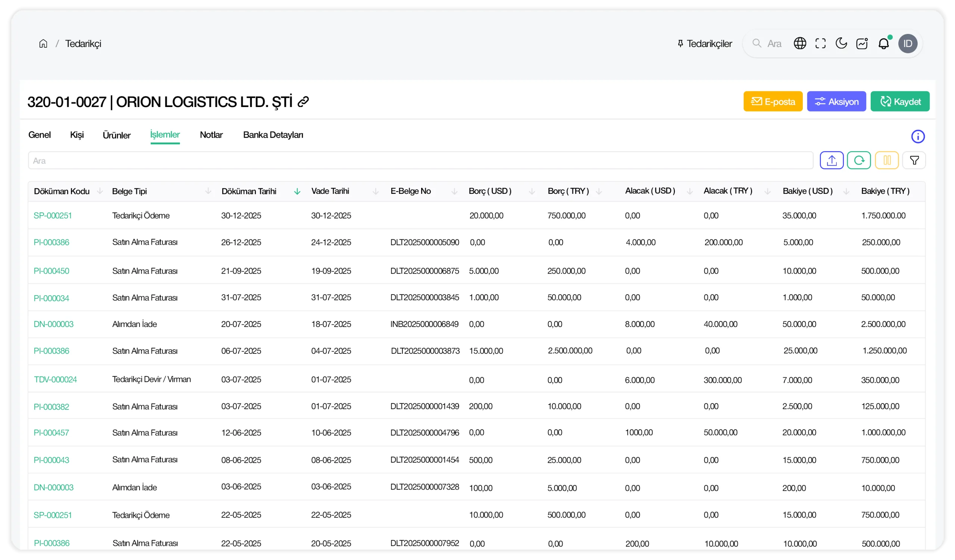Open document TDV-000024
Image resolution: width=955 pixels, height=560 pixels.
point(55,380)
